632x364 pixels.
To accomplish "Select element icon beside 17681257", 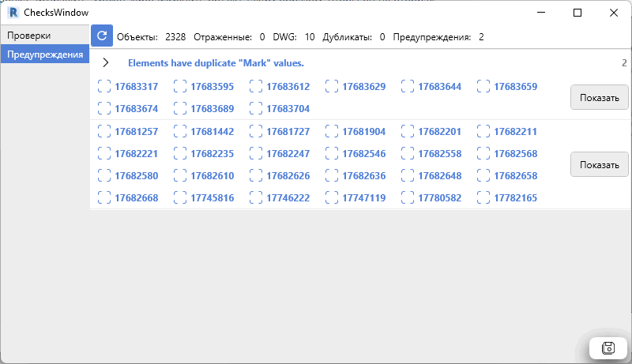I will (x=104, y=131).
